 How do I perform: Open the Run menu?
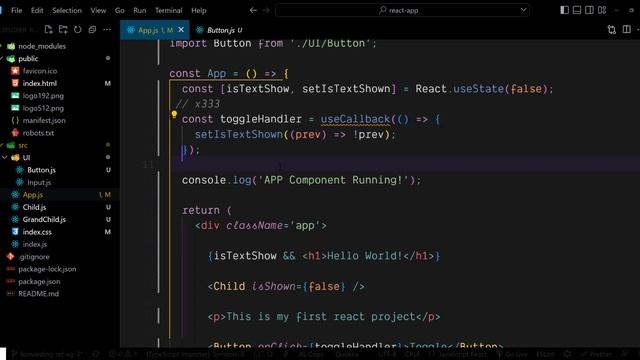point(140,11)
